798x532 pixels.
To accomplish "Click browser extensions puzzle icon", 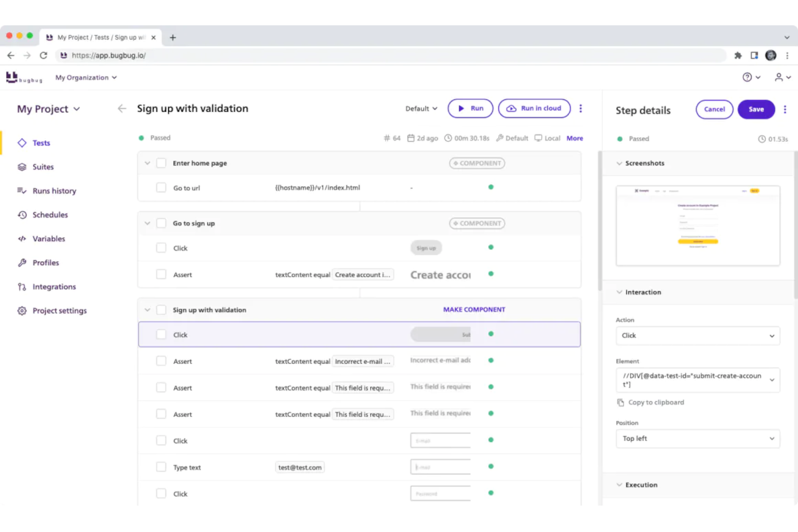I will point(738,55).
